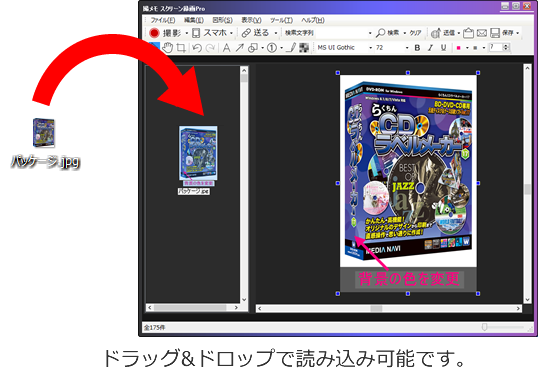The image size is (538, 368).
Task: Open the MS UI Gothic font dropdown
Action: [344, 48]
